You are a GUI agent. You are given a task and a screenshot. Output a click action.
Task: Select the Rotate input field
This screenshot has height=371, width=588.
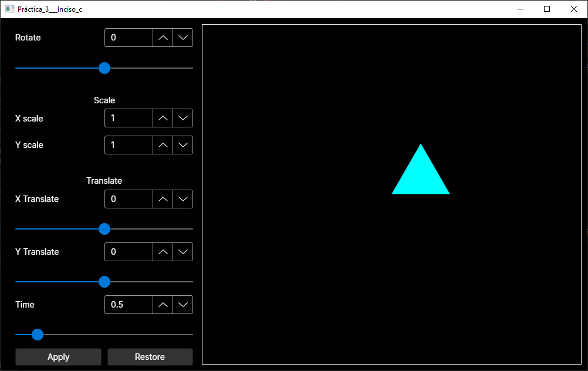pyautogui.click(x=128, y=38)
